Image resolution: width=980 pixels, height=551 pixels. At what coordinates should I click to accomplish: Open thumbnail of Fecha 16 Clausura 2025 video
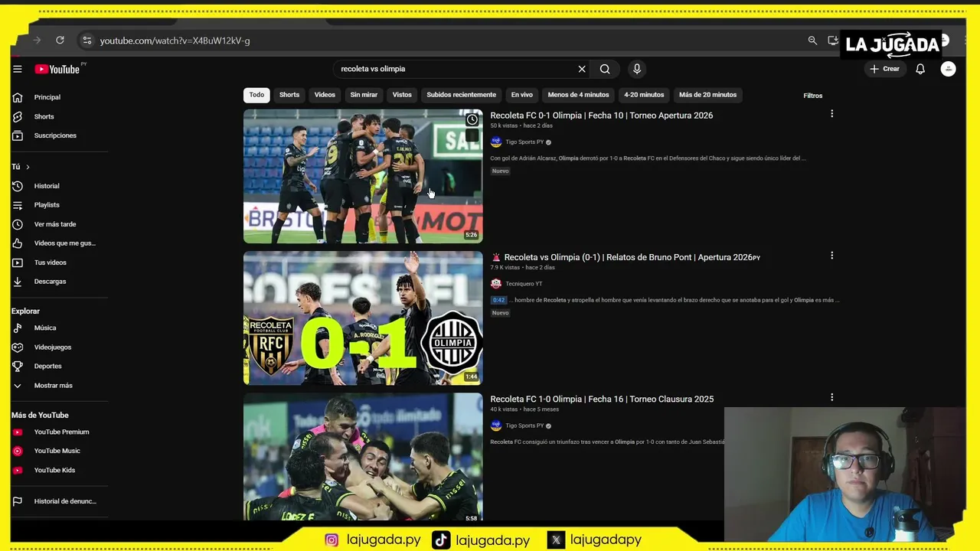pyautogui.click(x=363, y=457)
